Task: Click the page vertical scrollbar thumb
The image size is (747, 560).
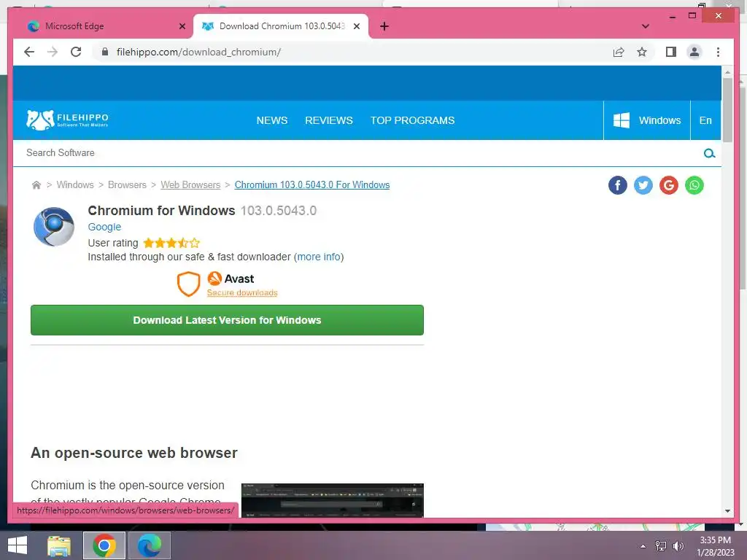Action: click(727, 110)
